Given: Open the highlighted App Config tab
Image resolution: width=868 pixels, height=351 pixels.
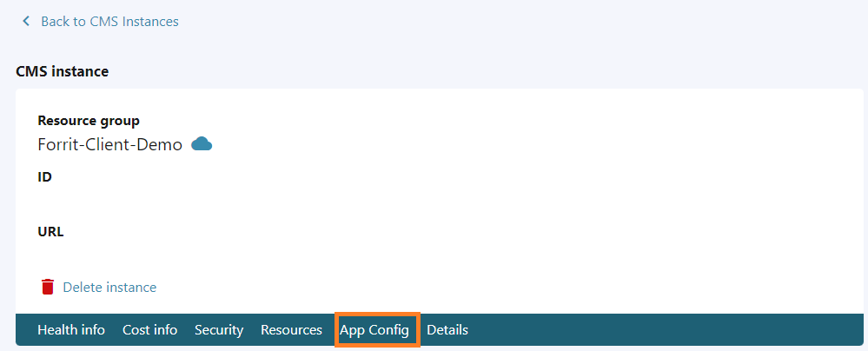Looking at the screenshot, I should pyautogui.click(x=374, y=330).
